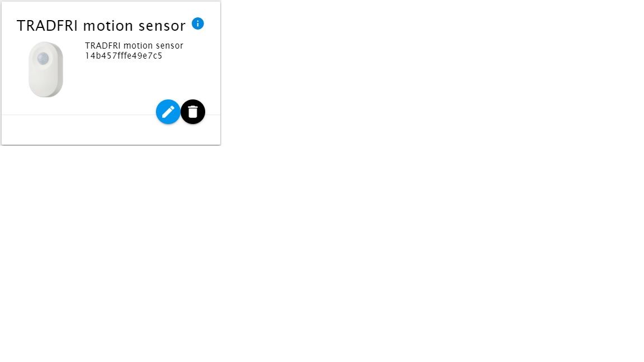Click the large TRADFRI motion sensor heading
This screenshot has width=644, height=362.
101,26
